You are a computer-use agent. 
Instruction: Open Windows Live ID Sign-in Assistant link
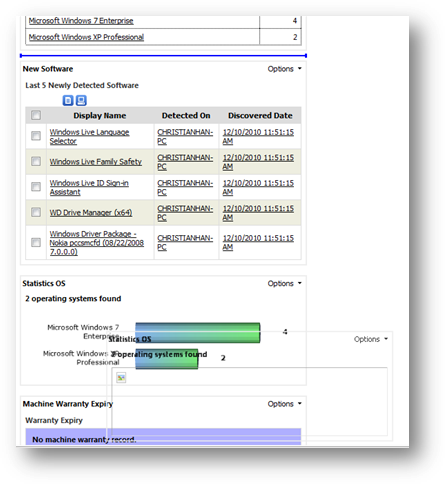(89, 187)
